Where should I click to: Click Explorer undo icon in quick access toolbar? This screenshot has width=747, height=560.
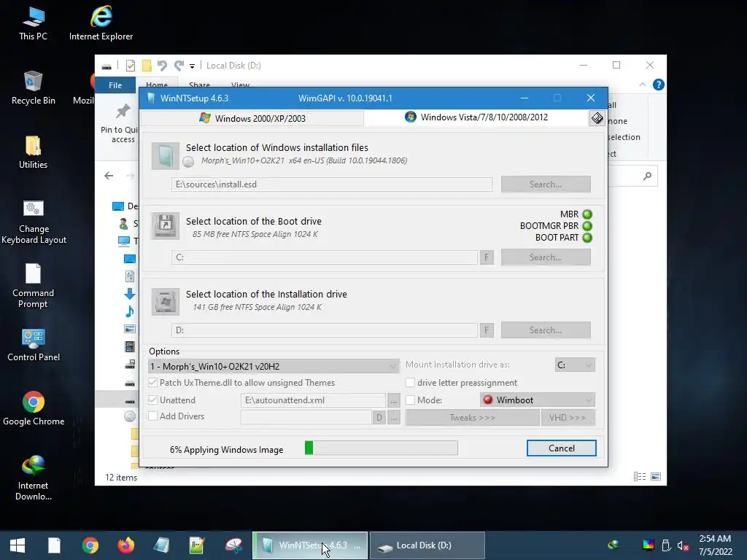click(x=163, y=66)
